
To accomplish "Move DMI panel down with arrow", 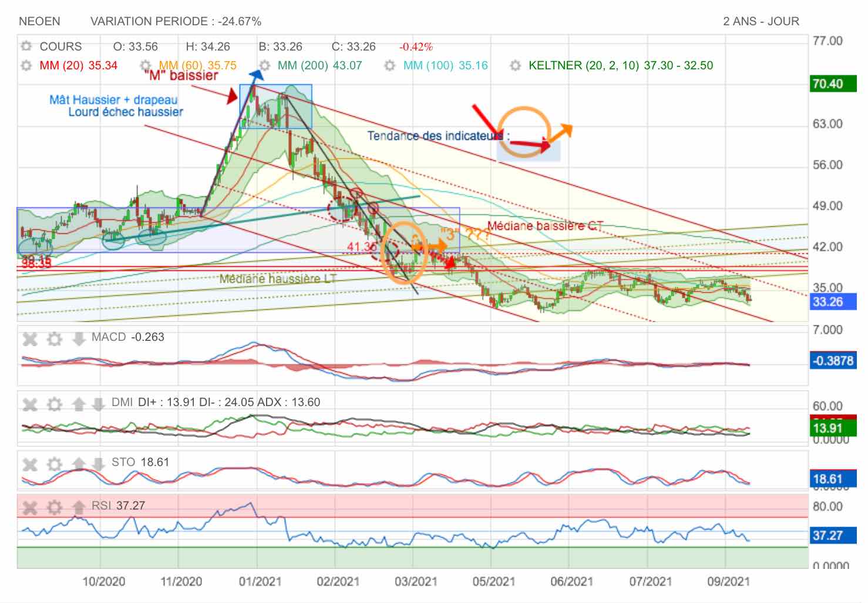I will click(x=99, y=404).
